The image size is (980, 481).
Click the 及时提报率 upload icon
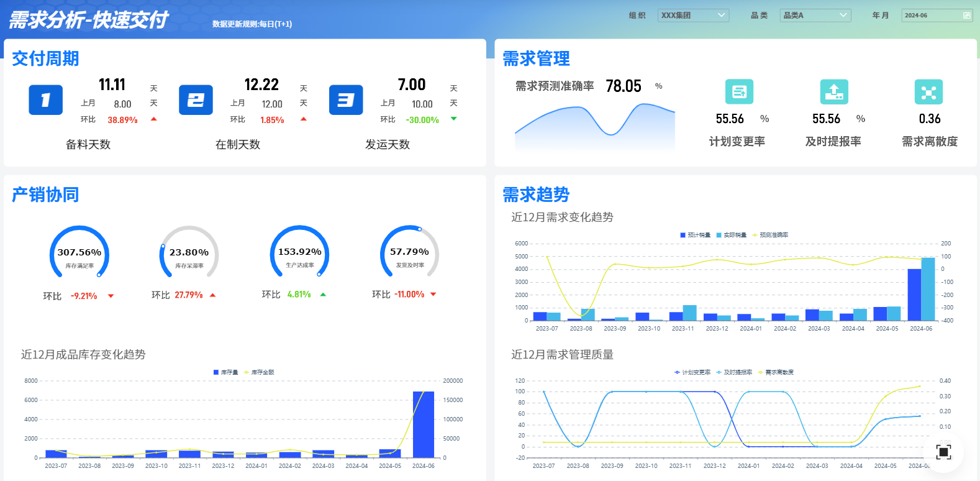tap(834, 92)
